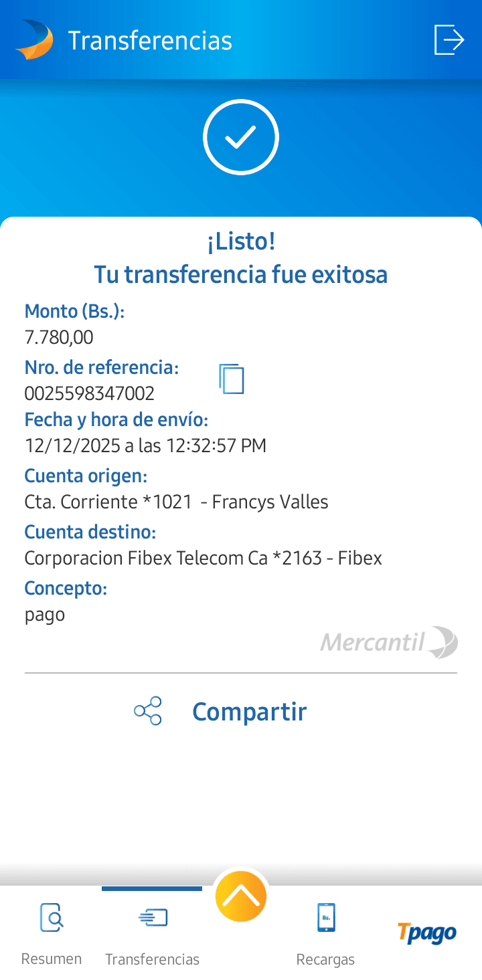Open the Recargas tab label
The width and height of the screenshot is (482, 980).
click(325, 959)
